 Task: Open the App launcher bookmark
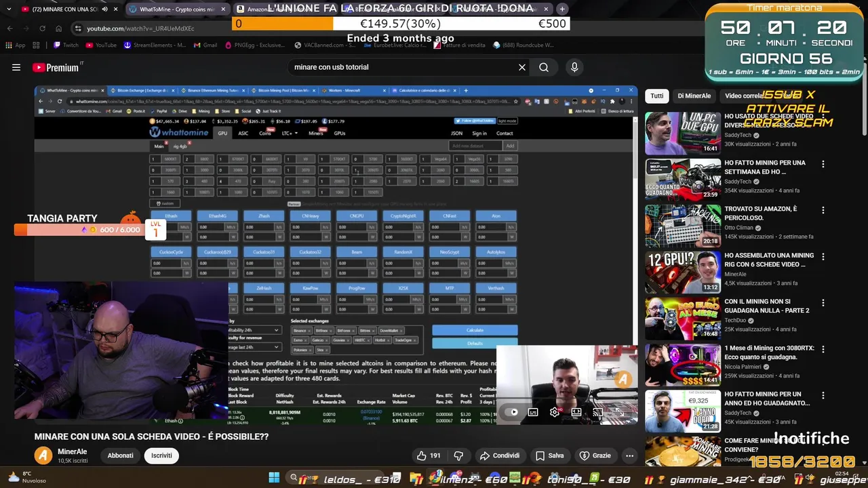coord(16,45)
